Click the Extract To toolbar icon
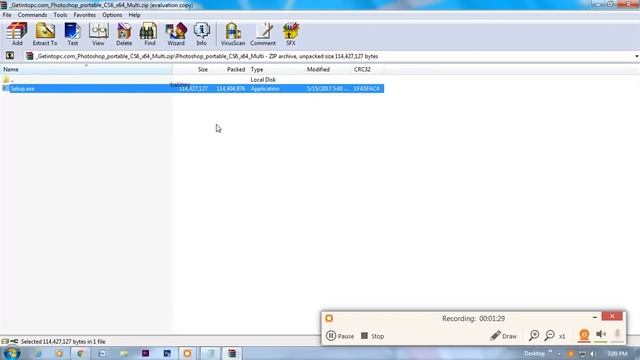Screen dimensions: 640x360 pyautogui.click(x=45, y=34)
